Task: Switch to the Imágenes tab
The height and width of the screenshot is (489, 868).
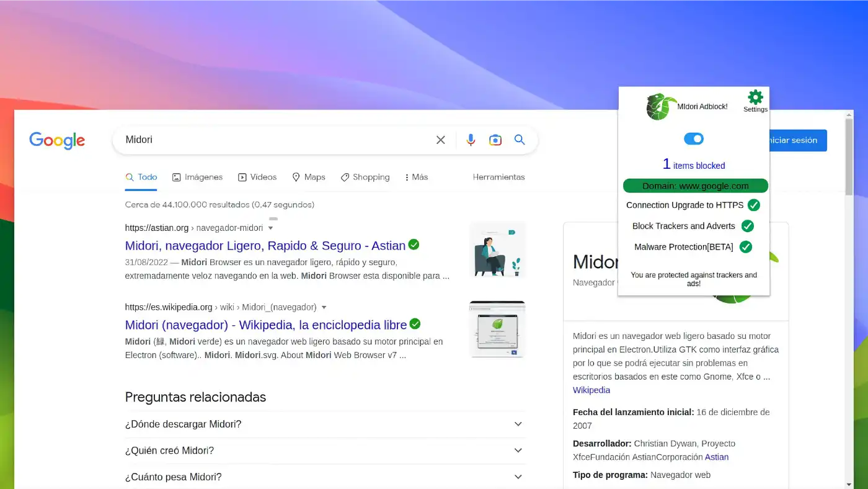Action: click(197, 177)
